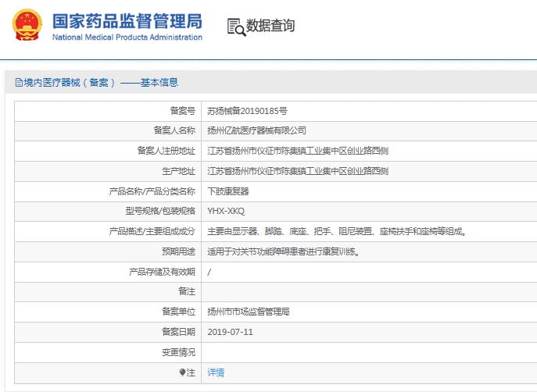Click the lightbulb icon beside 注

(x=183, y=372)
